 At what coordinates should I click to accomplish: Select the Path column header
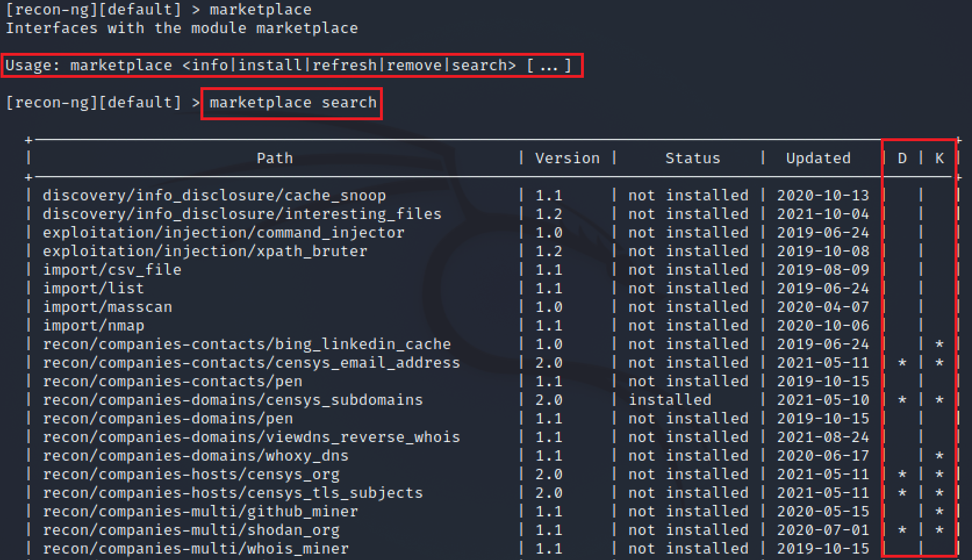[x=274, y=157]
